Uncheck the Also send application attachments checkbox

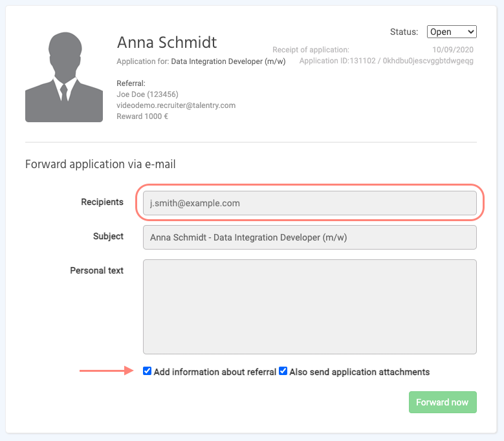pos(283,372)
